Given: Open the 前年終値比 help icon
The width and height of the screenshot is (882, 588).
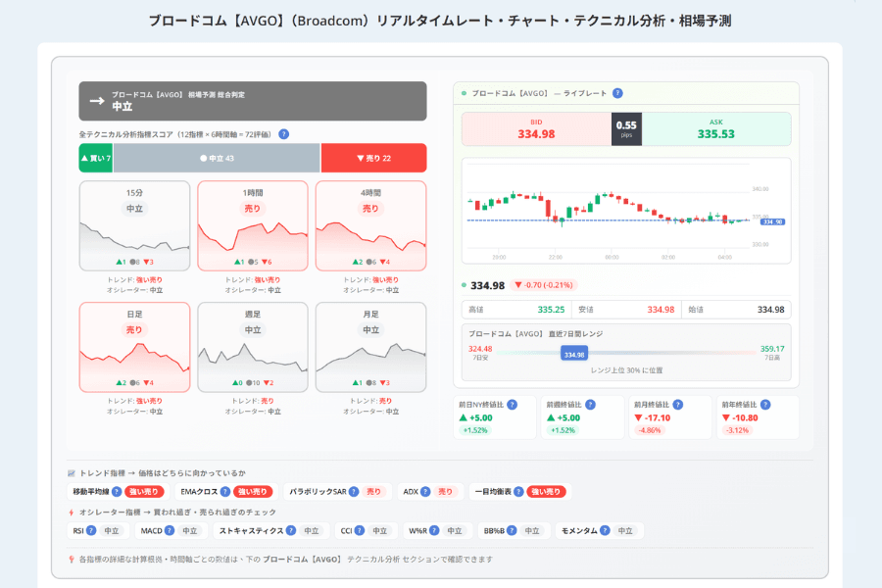Looking at the screenshot, I should (765, 405).
